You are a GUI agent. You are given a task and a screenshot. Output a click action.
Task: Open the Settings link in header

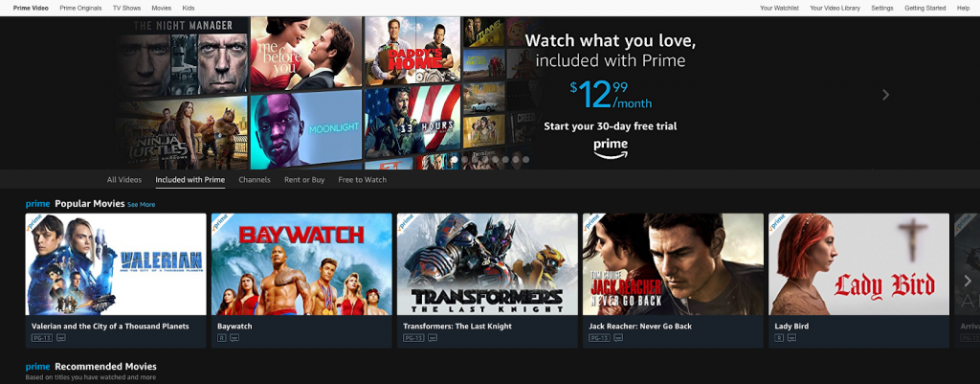tap(881, 8)
